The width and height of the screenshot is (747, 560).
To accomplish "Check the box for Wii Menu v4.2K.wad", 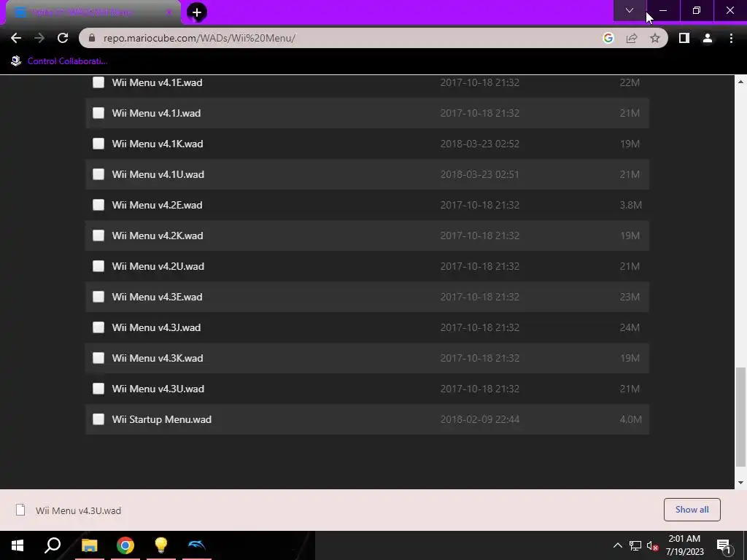I will [98, 236].
